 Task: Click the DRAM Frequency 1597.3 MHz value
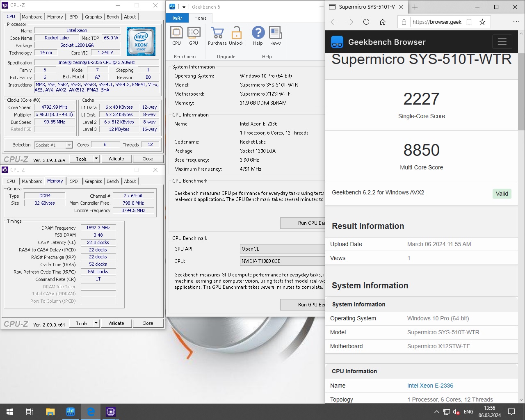pyautogui.click(x=98, y=228)
